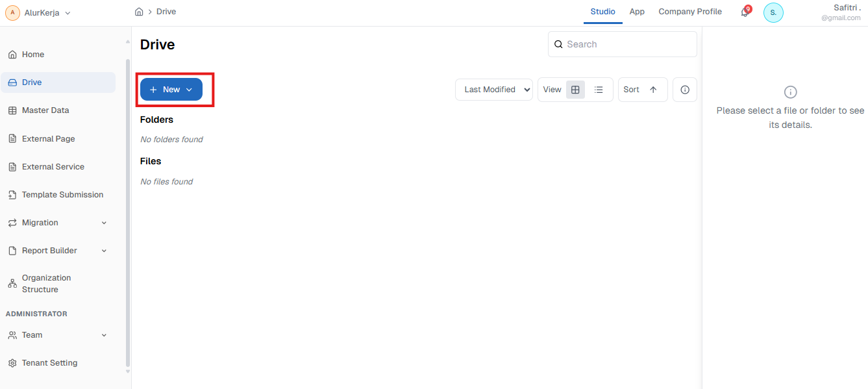Click the "No folders found" text

click(171, 140)
